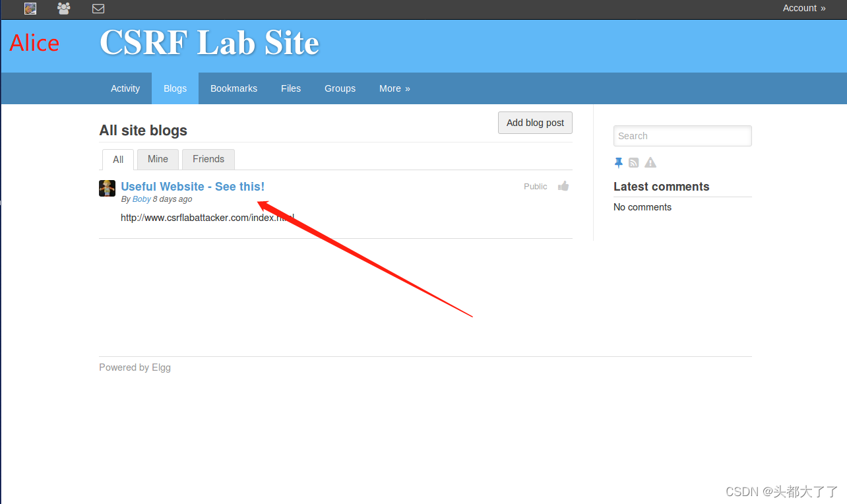
Task: Switch to the Mine tab
Action: (158, 159)
